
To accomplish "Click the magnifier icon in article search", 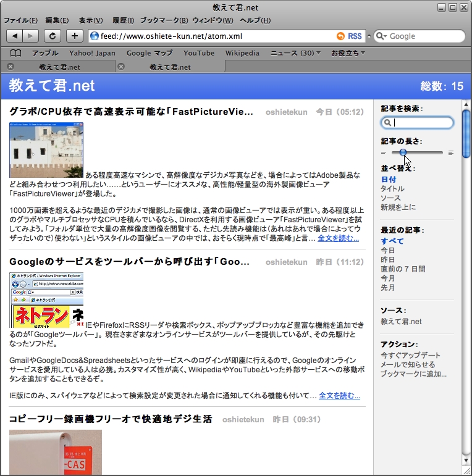I will (387, 122).
